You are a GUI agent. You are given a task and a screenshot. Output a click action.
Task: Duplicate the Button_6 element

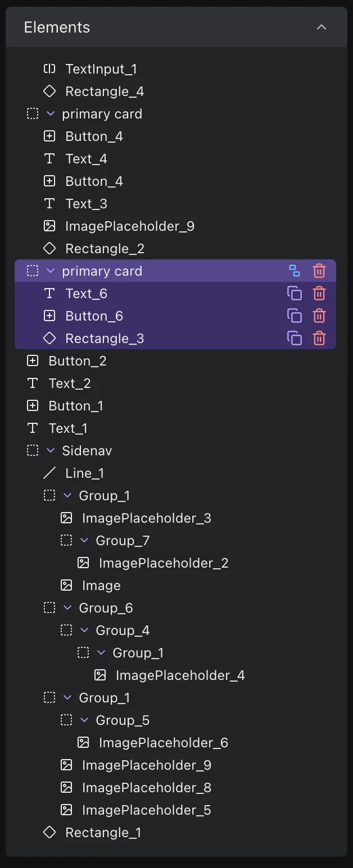pos(295,316)
